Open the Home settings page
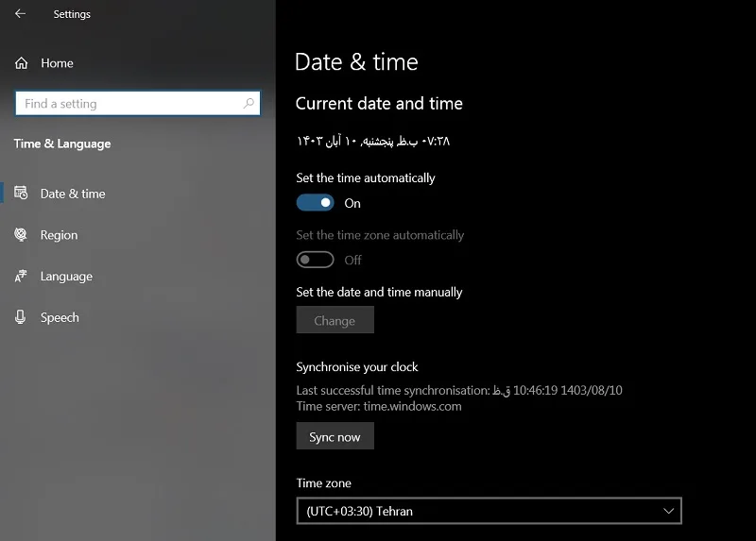Image resolution: width=756 pixels, height=541 pixels. [x=57, y=63]
